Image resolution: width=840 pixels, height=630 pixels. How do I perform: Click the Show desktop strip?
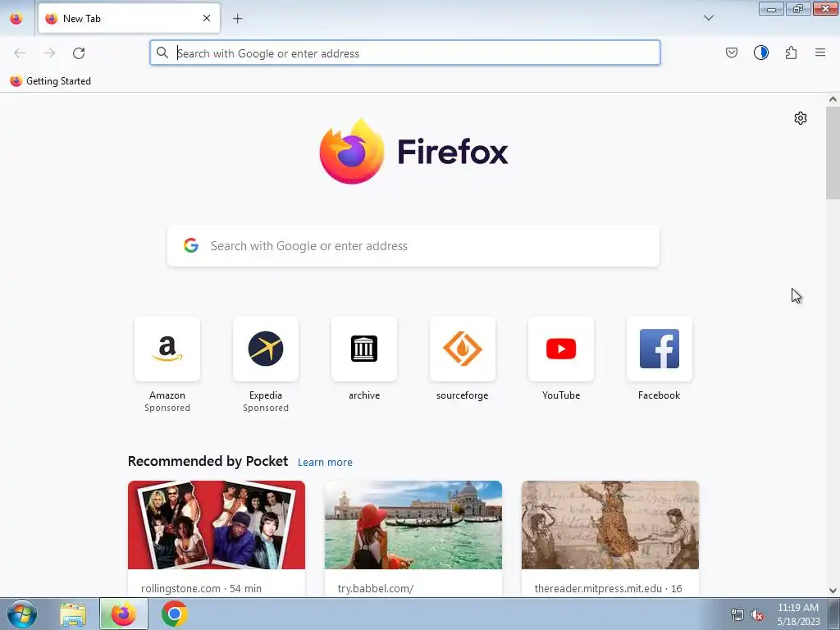[834, 614]
